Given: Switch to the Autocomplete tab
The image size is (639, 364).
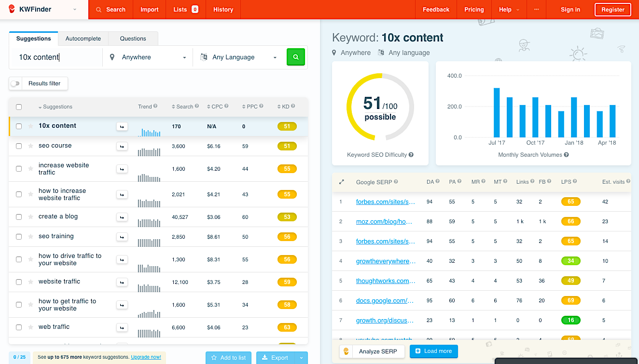Looking at the screenshot, I should [83, 39].
